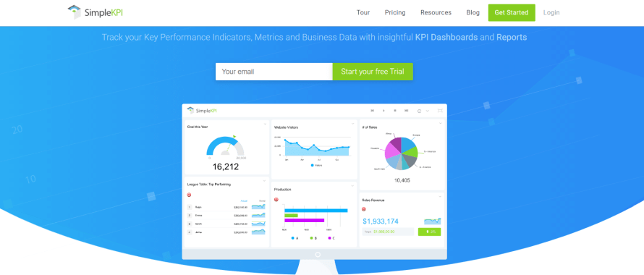Select league table row ranked 2
The height and width of the screenshot is (275, 644).
pos(226,216)
